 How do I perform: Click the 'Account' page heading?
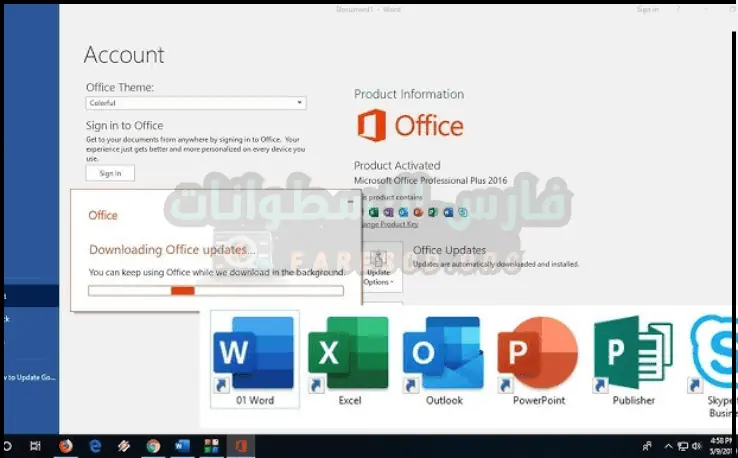pyautogui.click(x=124, y=55)
